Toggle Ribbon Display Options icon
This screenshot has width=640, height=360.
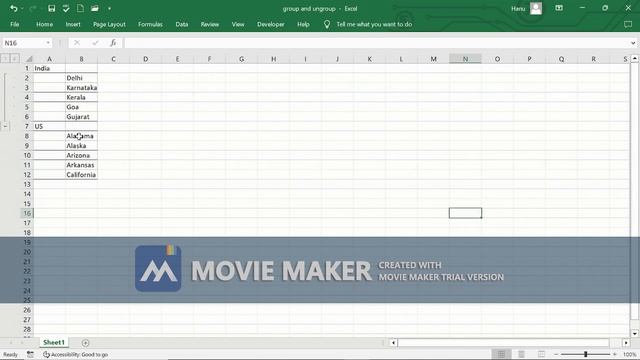pyautogui.click(x=559, y=8)
